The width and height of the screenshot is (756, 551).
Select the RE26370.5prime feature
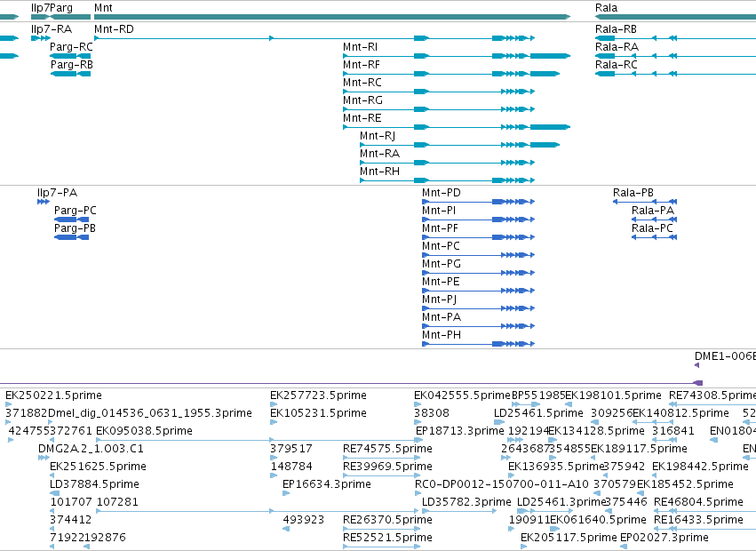(387, 520)
